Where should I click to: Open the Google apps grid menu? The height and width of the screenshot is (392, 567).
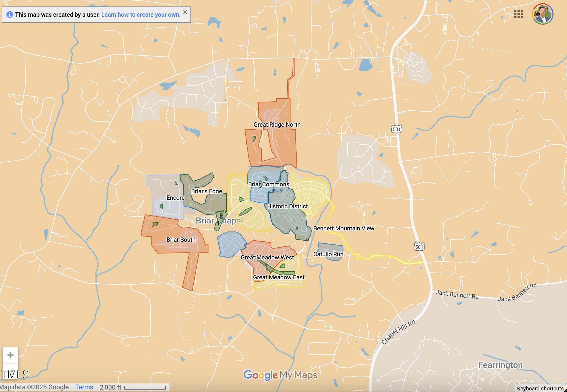(x=518, y=14)
